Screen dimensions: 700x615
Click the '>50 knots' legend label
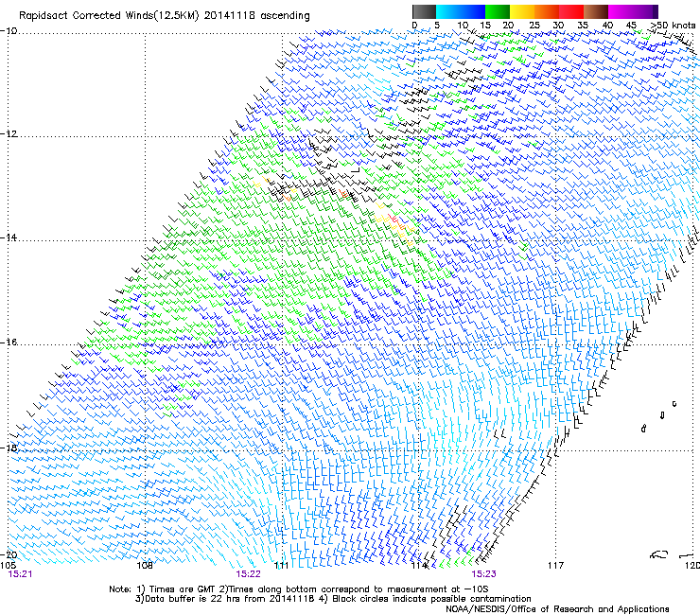coord(673,26)
